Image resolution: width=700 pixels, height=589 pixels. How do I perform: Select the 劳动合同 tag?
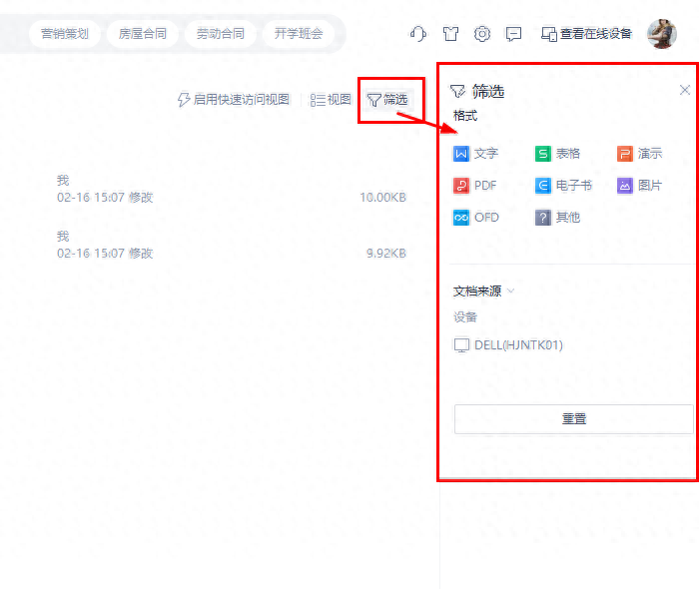pos(221,34)
